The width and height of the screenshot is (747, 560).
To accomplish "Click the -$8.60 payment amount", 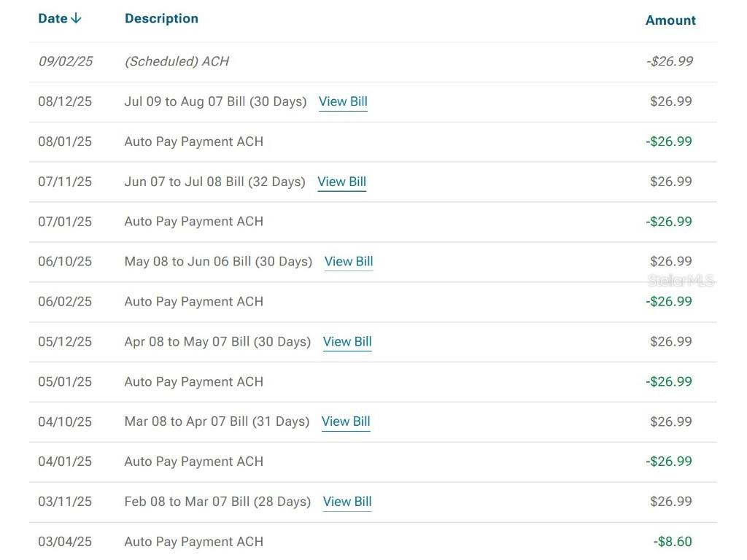I will (x=673, y=542).
